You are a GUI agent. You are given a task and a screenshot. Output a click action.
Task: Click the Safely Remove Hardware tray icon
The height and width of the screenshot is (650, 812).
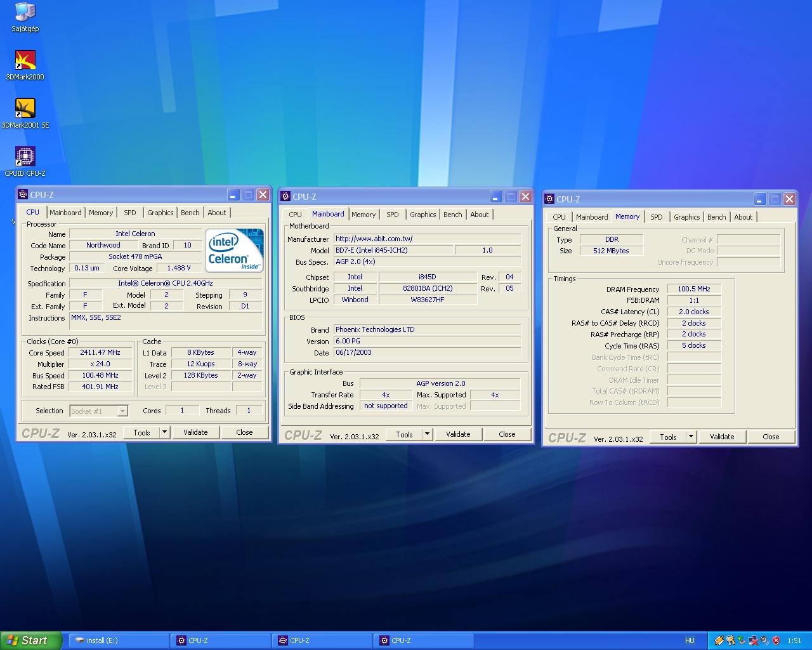tap(742, 640)
